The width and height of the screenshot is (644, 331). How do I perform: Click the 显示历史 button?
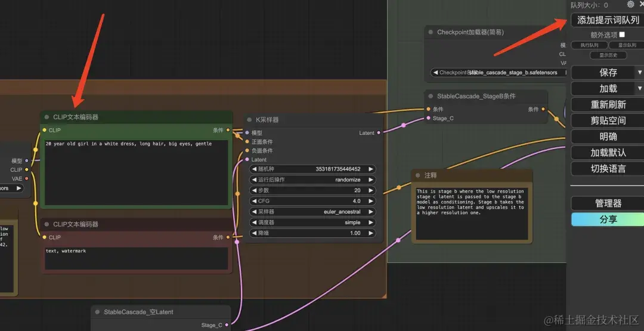[608, 55]
